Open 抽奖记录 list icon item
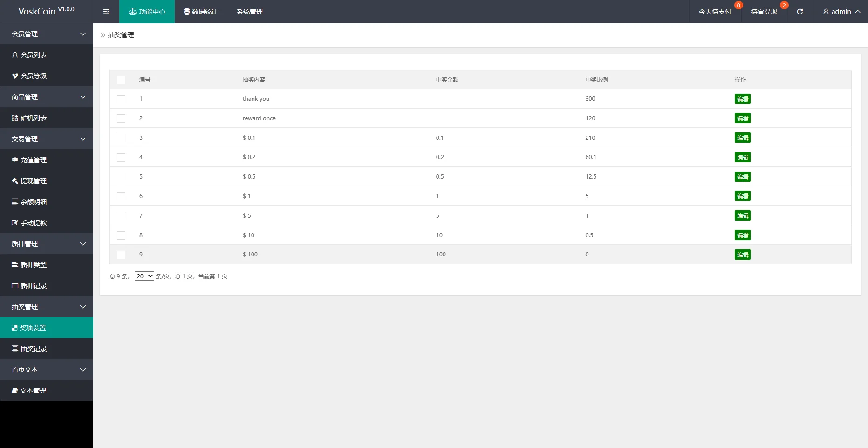The image size is (868, 448). point(15,349)
